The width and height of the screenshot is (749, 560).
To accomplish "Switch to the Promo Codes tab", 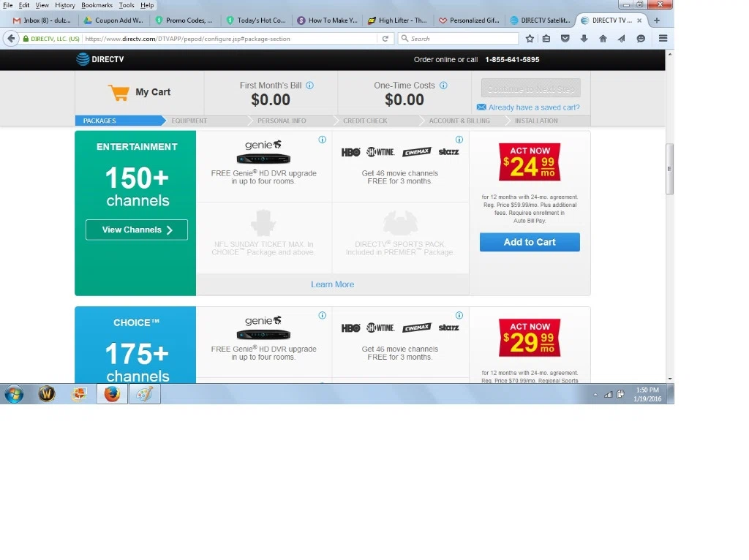I will tap(185, 20).
